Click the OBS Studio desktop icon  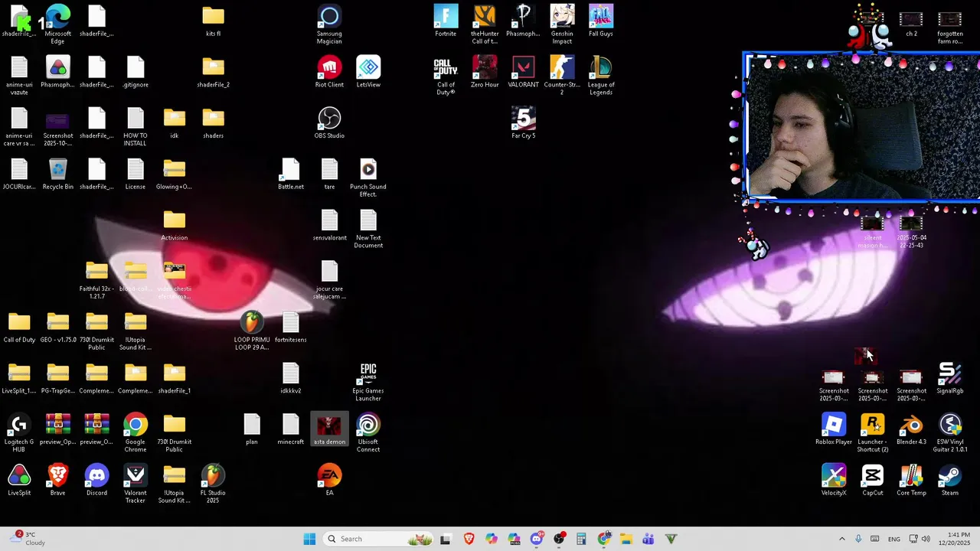click(x=329, y=123)
